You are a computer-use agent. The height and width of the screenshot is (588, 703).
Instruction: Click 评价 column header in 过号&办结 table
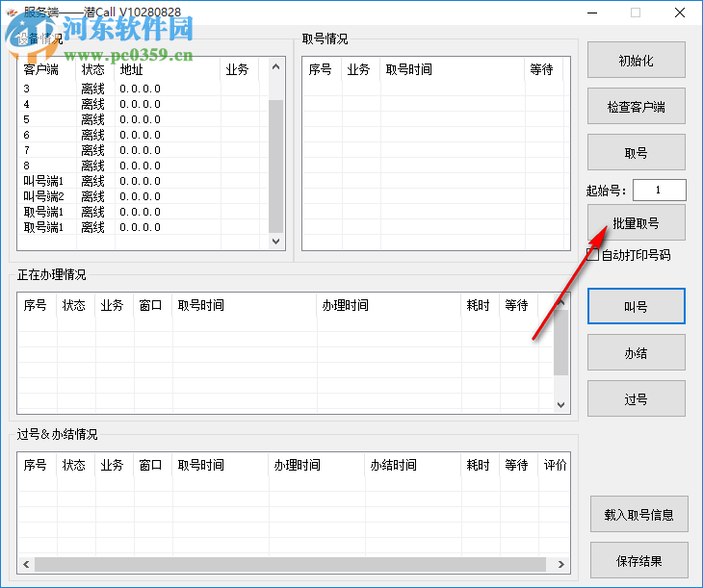(x=555, y=465)
